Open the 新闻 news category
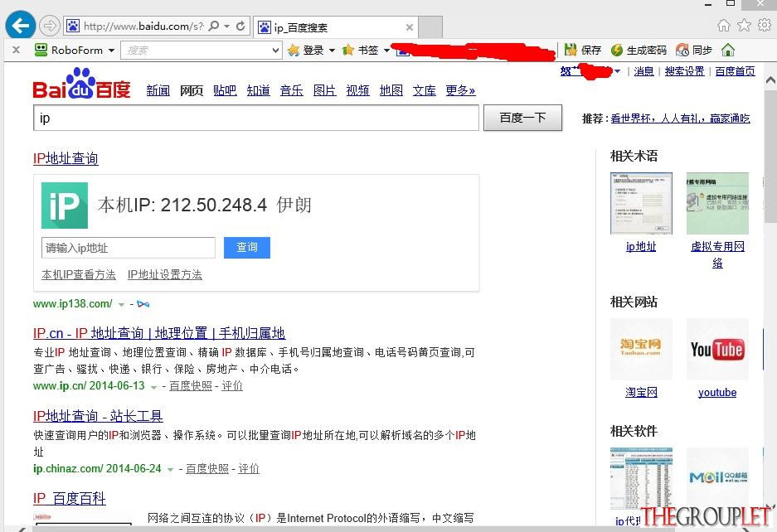The width and height of the screenshot is (777, 532). [x=158, y=90]
